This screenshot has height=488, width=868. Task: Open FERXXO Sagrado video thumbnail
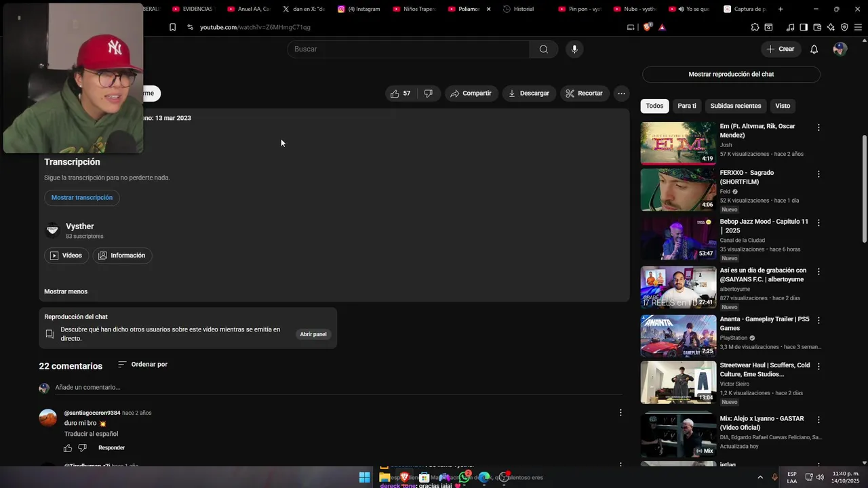tap(678, 190)
